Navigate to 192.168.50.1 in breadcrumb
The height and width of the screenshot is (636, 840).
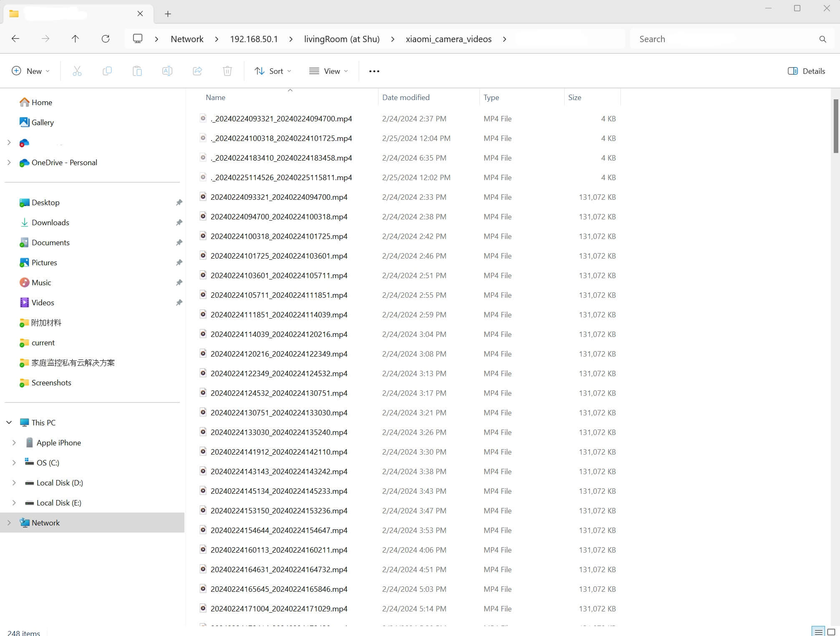click(x=253, y=39)
